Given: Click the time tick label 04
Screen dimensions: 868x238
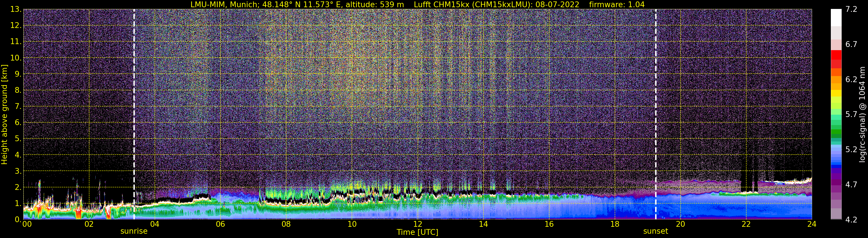Looking at the screenshot, I should pos(155,224).
